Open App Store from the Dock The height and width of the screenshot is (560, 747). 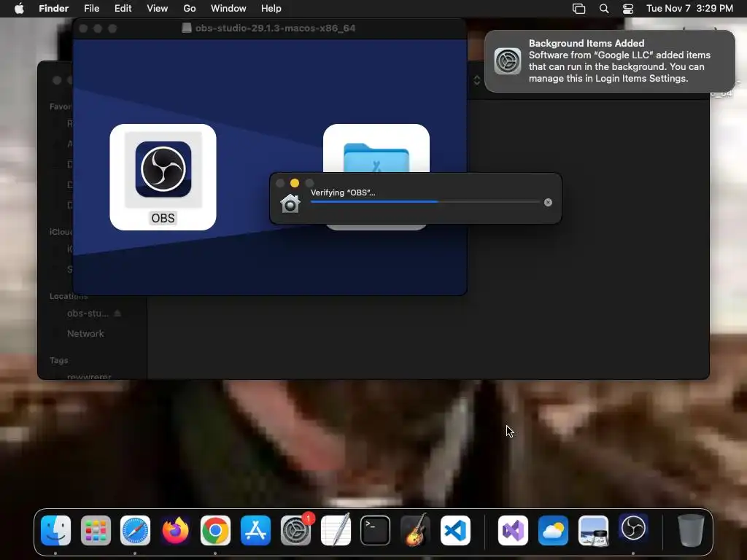point(255,531)
